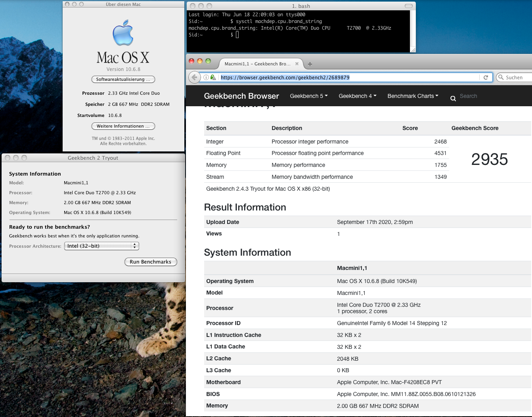
Task: Close the Macmini1,1 Geekbench tab
Action: point(297,63)
